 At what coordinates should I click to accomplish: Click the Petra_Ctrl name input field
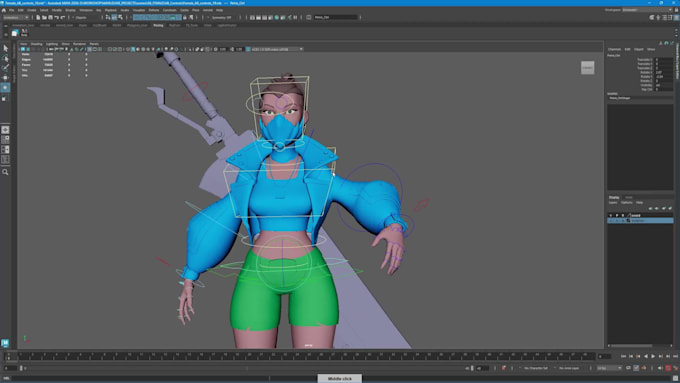(335, 17)
